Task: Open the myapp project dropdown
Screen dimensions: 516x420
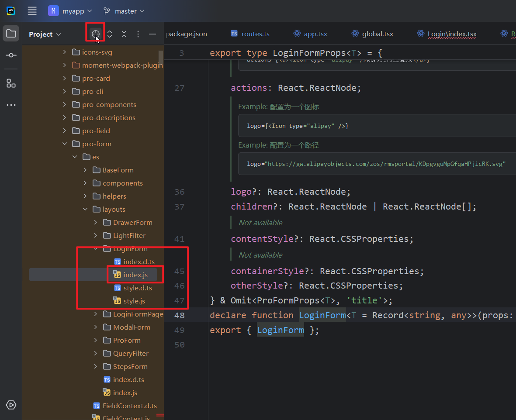Action: pyautogui.click(x=70, y=11)
